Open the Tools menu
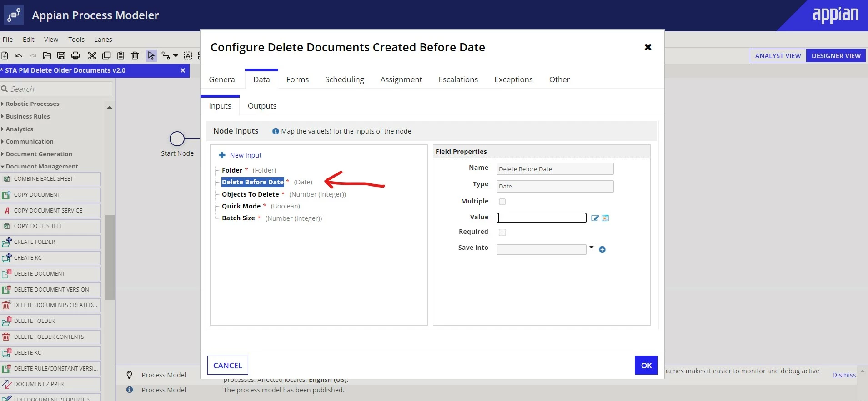Screen dimensions: 868x401 pos(76,40)
